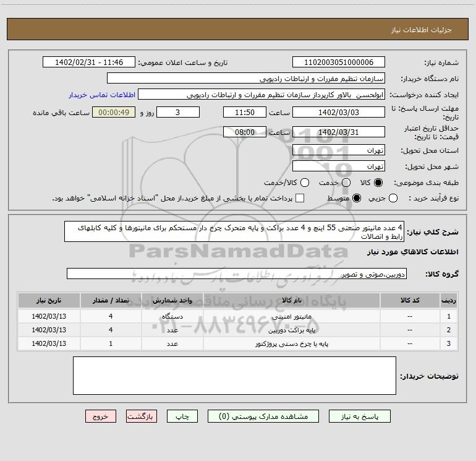Click the تاریخ نیاز column header
476x461 pixels.
(49, 300)
